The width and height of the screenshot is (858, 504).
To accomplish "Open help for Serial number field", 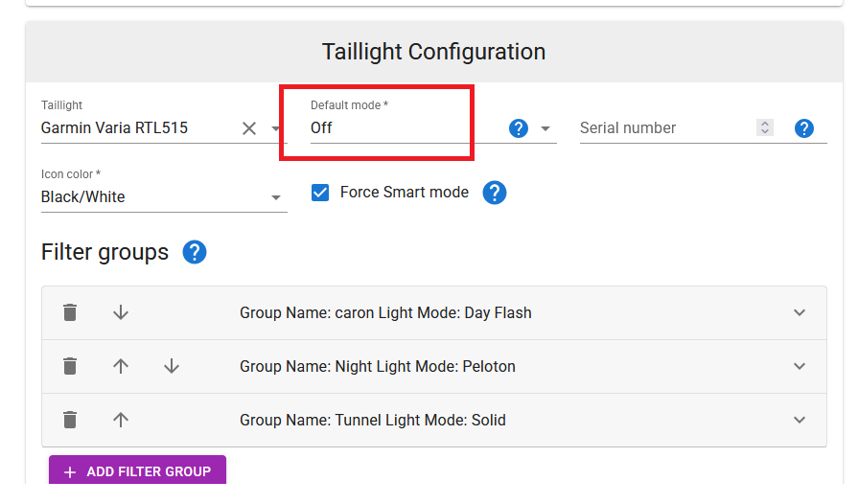I will click(x=804, y=128).
